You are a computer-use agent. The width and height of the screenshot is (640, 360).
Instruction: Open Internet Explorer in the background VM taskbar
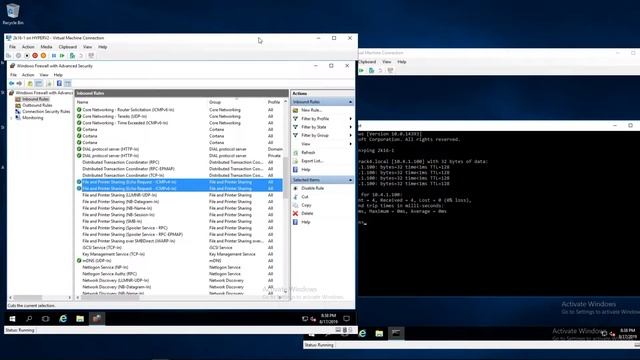tap(362, 333)
